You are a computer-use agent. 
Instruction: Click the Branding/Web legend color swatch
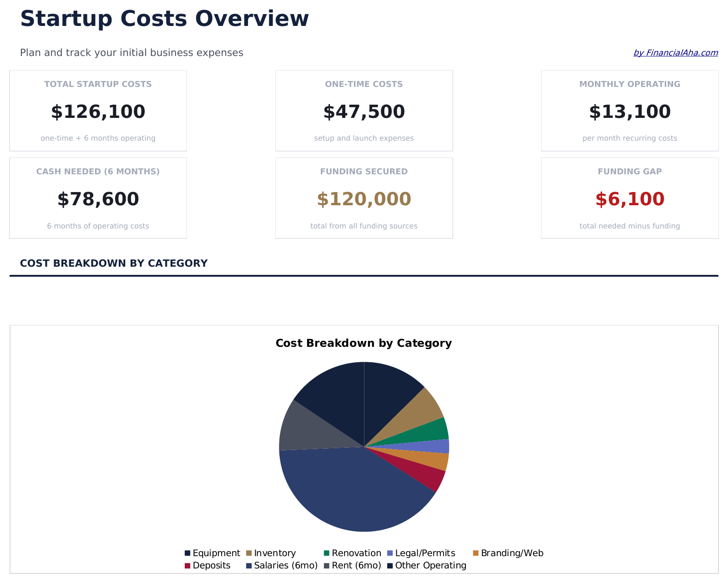click(x=476, y=553)
